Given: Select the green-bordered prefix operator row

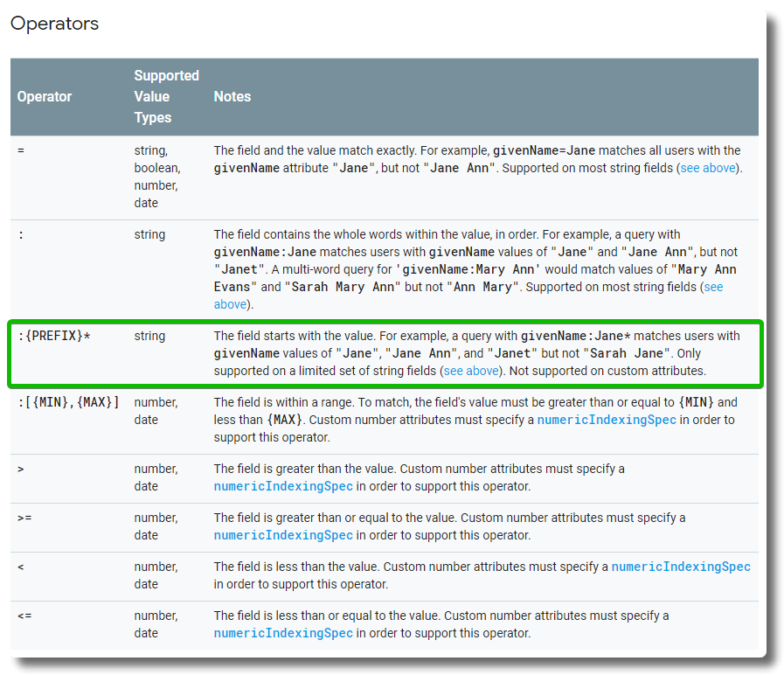Looking at the screenshot, I should tap(385, 352).
